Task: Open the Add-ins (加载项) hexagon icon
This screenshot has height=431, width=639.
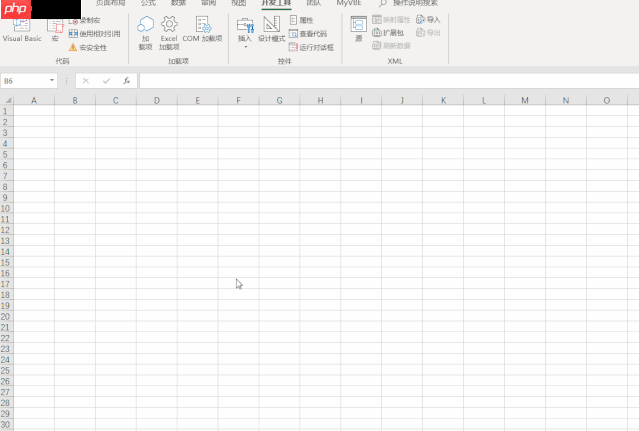Action: [x=145, y=33]
